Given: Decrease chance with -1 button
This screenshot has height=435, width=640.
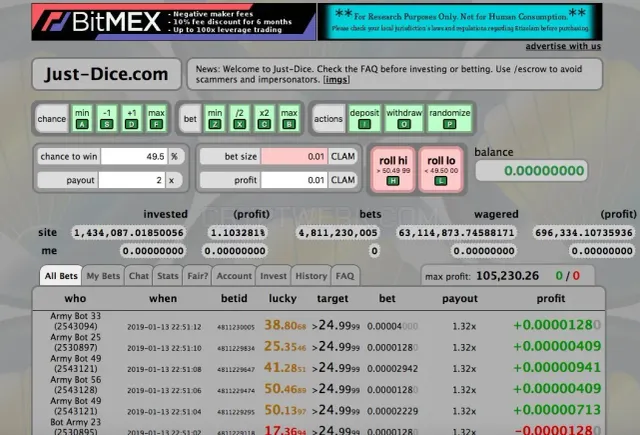Looking at the screenshot, I should tap(107, 118).
